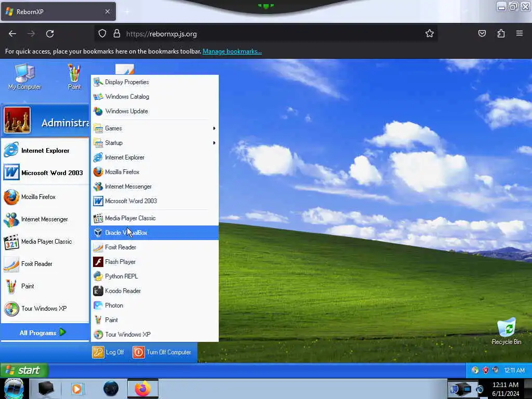The height and width of the screenshot is (399, 532).
Task: Click the Log Off button
Action: 108,352
